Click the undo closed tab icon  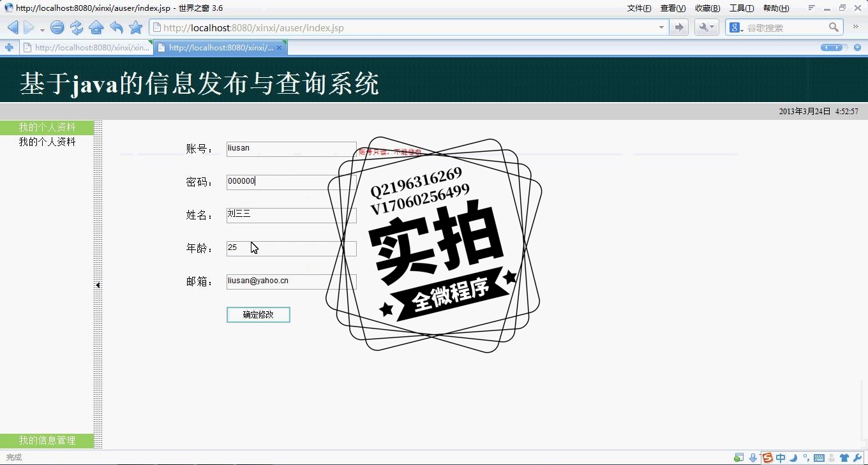(116, 27)
